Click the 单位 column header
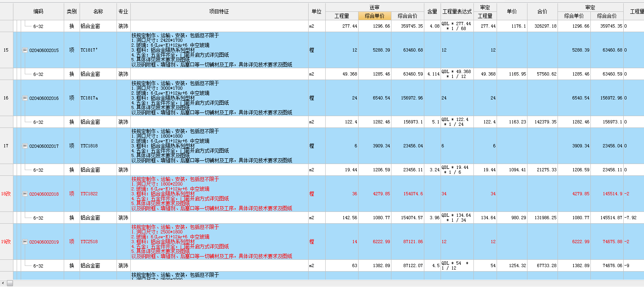The width and height of the screenshot is (644, 287). click(317, 12)
